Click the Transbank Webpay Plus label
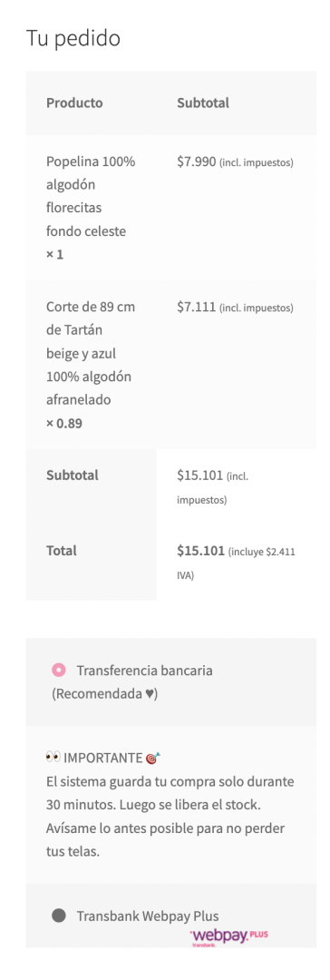 point(148,916)
